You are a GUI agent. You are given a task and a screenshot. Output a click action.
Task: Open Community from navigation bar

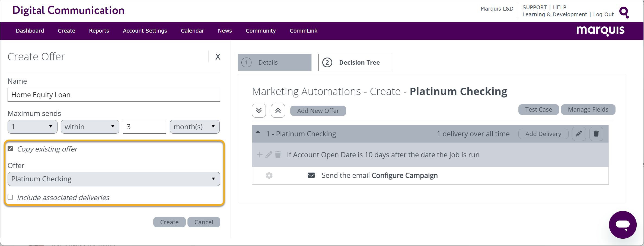(x=261, y=31)
